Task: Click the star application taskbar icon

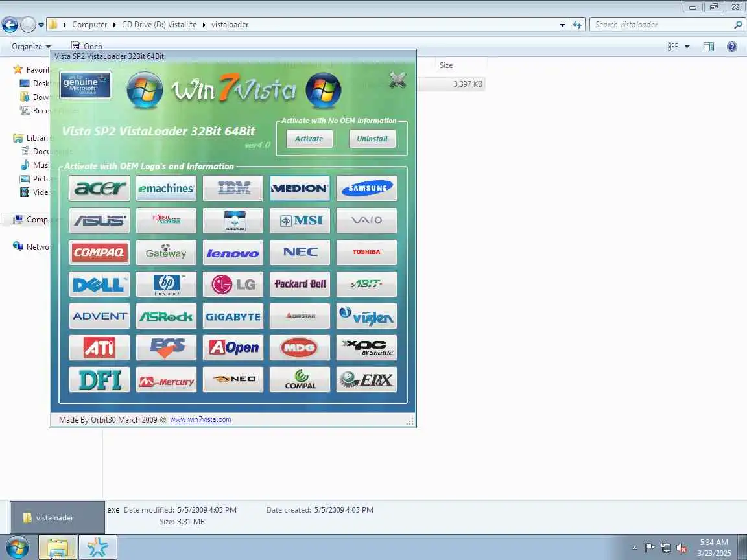Action: (x=98, y=548)
